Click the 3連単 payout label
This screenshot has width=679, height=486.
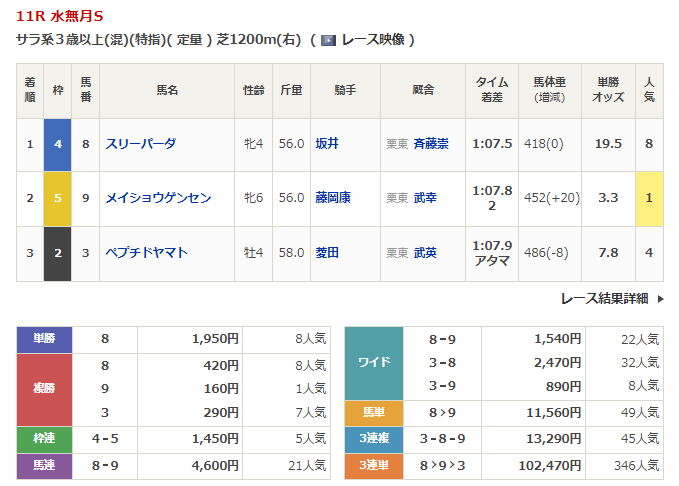click(374, 464)
